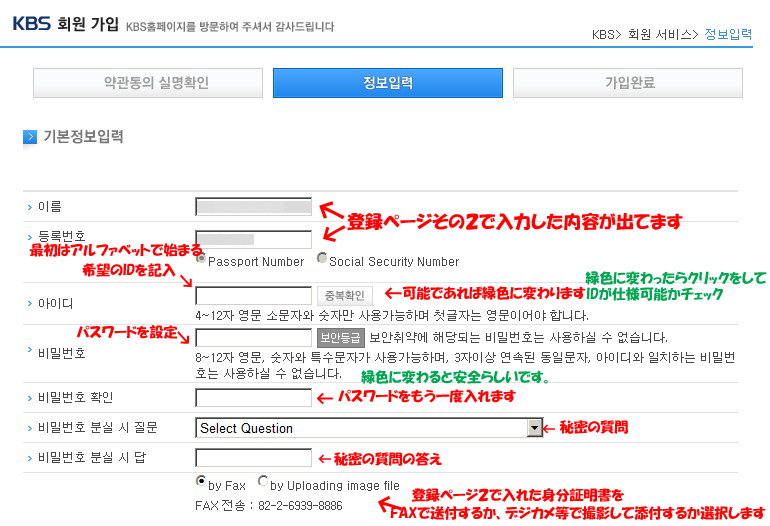This screenshot has width=770, height=526.
Task: Open the Select Question combo box
Action: click(369, 428)
